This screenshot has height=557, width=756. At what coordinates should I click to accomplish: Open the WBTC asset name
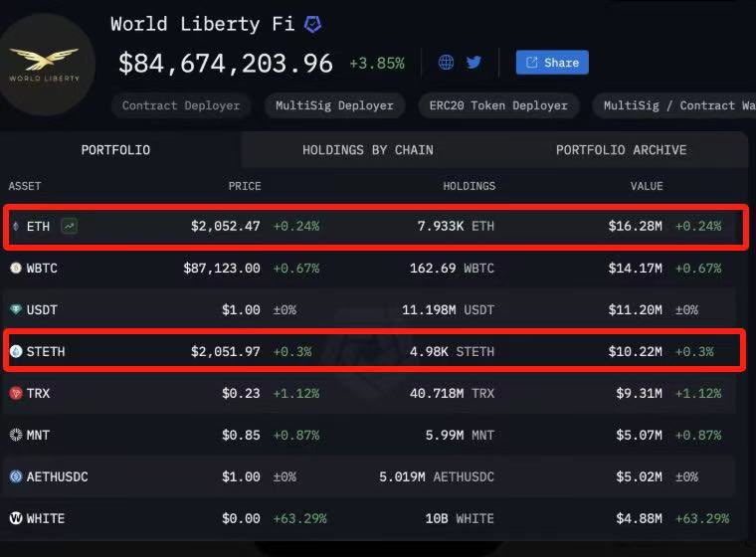pyautogui.click(x=42, y=269)
